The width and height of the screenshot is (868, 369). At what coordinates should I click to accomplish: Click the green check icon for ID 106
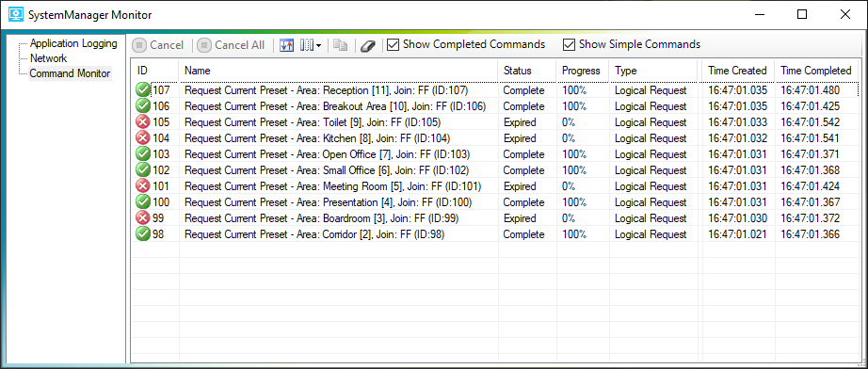143,105
